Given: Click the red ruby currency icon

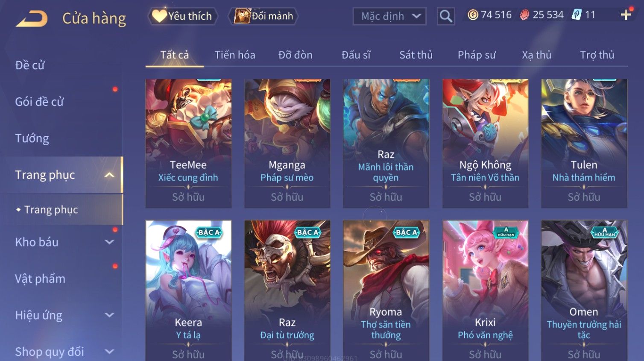Looking at the screenshot, I should pyautogui.click(x=524, y=15).
